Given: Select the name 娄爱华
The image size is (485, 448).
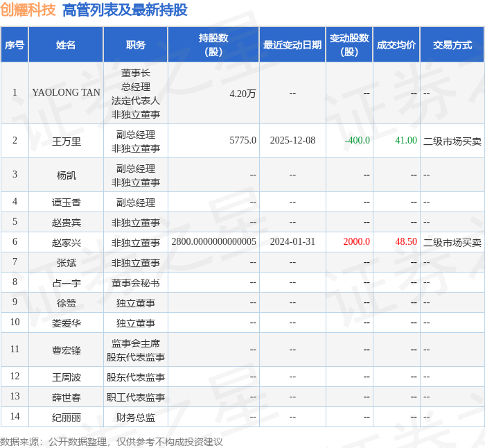Looking at the screenshot, I should coord(67,323).
